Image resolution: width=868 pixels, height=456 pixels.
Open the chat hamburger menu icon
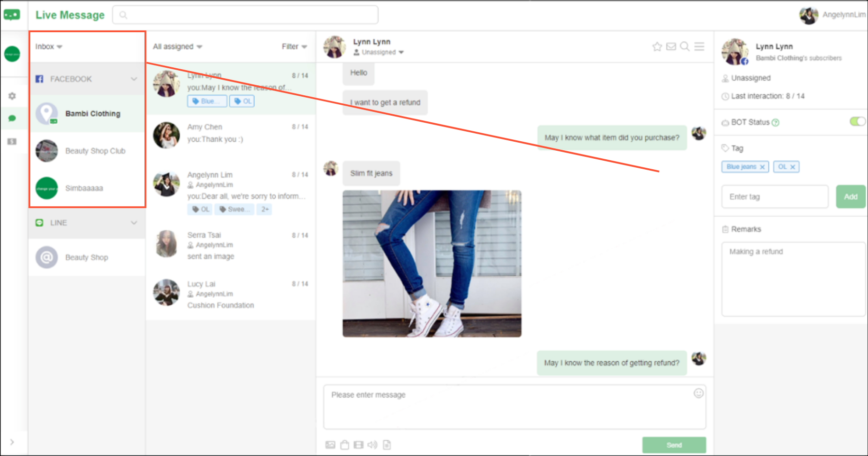(699, 46)
